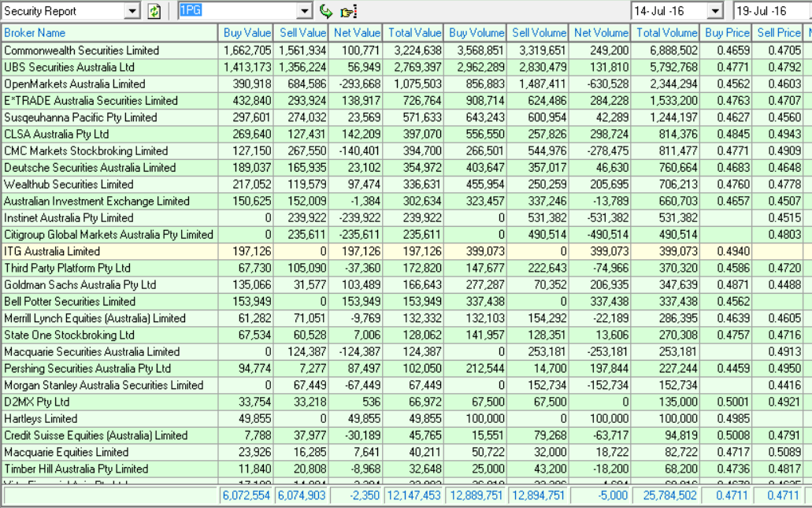Sort by the Total Value column header

pos(413,32)
